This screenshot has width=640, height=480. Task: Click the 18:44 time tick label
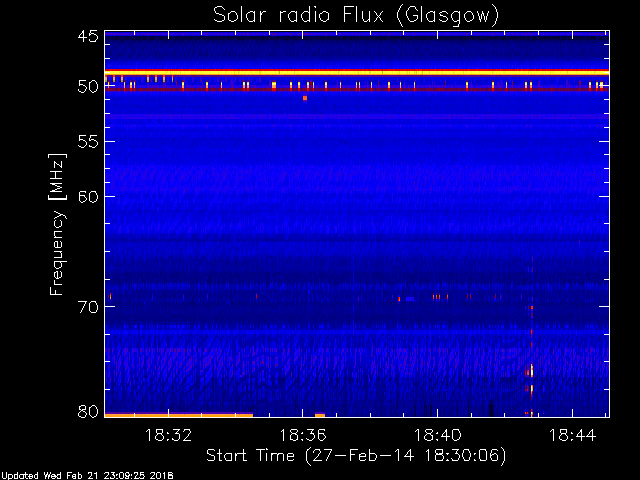click(x=572, y=435)
